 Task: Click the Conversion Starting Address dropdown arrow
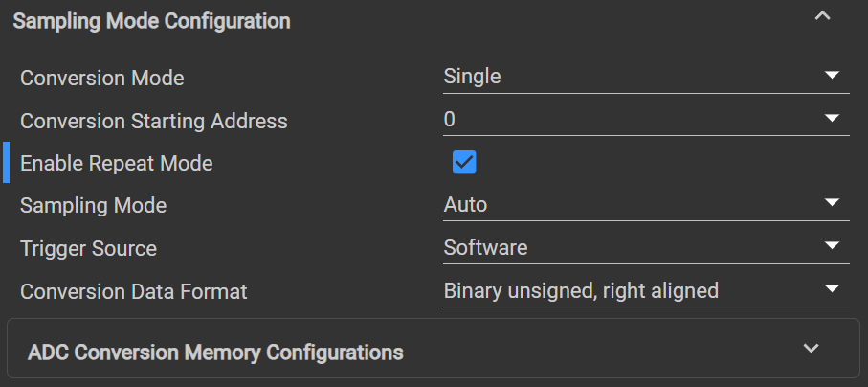coord(831,119)
